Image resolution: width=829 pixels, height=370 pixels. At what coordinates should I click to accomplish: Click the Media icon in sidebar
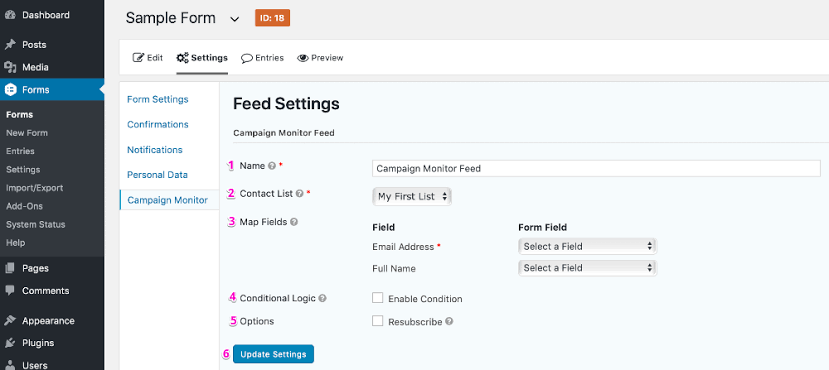click(x=10, y=67)
